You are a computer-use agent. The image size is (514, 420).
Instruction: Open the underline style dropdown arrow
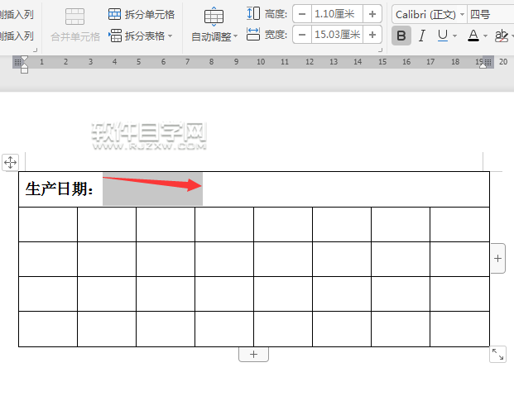tap(454, 36)
